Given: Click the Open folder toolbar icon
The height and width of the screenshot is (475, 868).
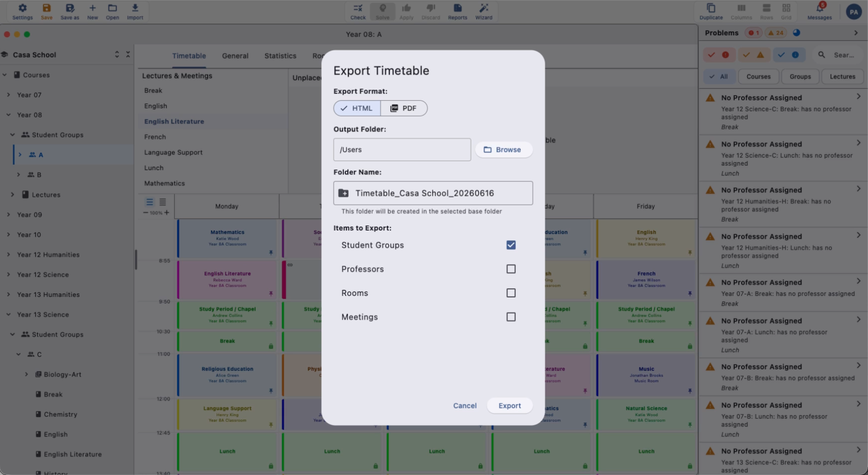Looking at the screenshot, I should (112, 11).
